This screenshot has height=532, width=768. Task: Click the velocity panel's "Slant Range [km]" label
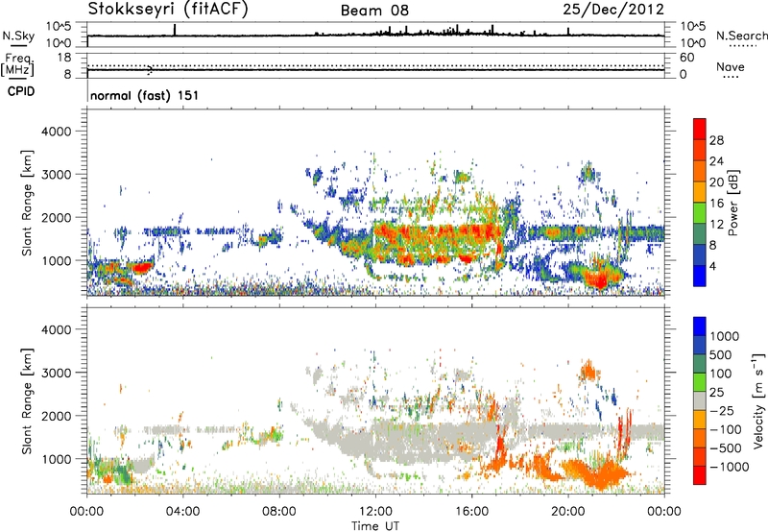27,401
